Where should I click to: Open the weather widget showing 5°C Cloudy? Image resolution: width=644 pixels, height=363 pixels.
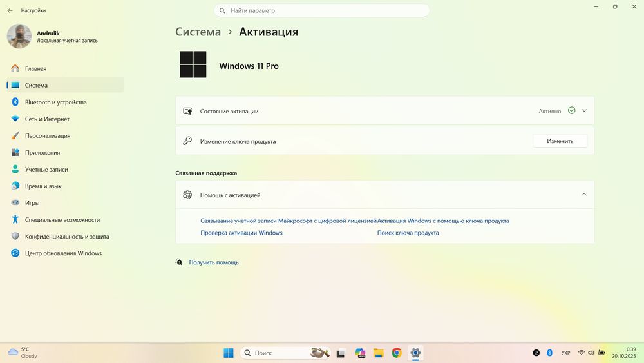coord(23,353)
